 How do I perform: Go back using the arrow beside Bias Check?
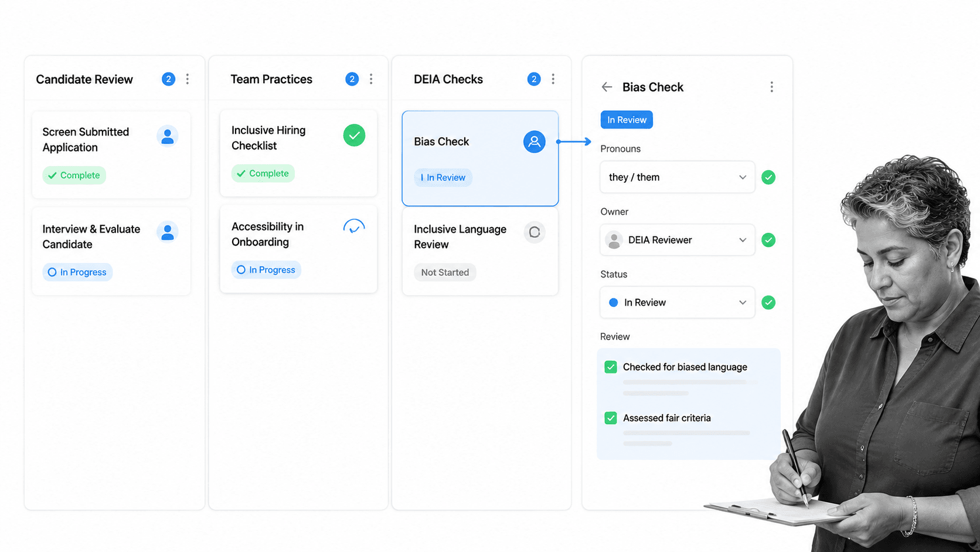pyautogui.click(x=607, y=87)
